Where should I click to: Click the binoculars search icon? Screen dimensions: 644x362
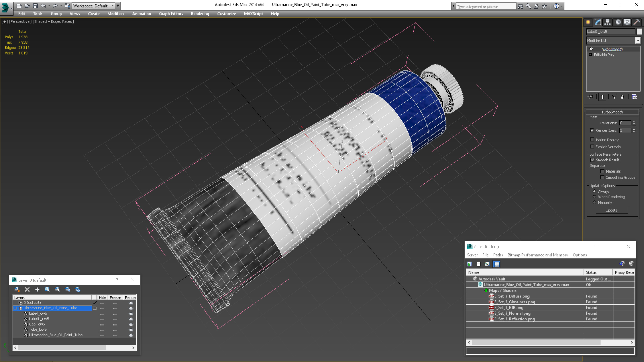click(x=520, y=6)
